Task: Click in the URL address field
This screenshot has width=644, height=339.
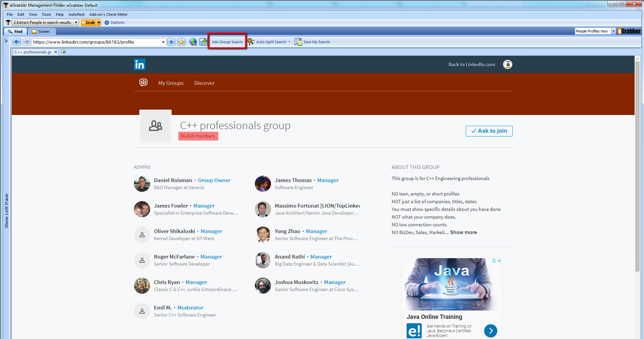Action: [97, 42]
